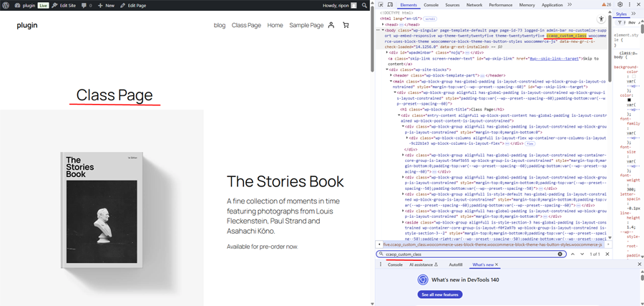644x306 pixels.
Task: Collapse the entry-content div node
Action: (x=399, y=115)
